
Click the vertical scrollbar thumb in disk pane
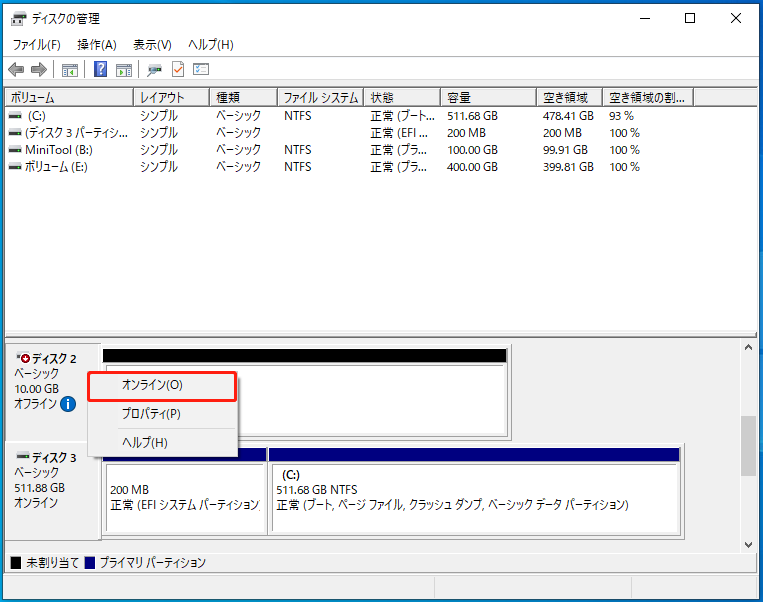pos(748,446)
